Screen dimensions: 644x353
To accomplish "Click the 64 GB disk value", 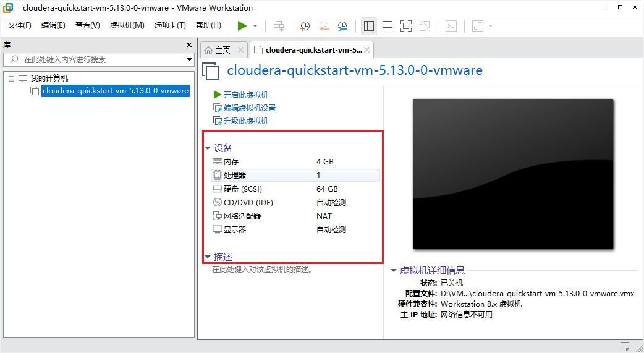I will tap(327, 189).
